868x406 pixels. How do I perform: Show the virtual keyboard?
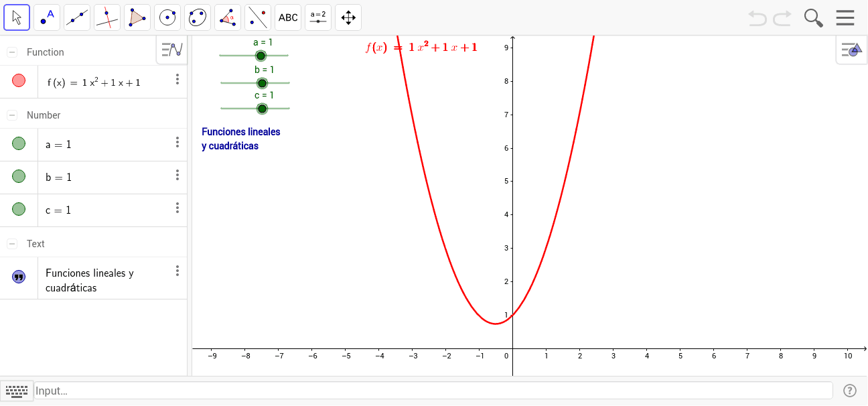(x=17, y=391)
